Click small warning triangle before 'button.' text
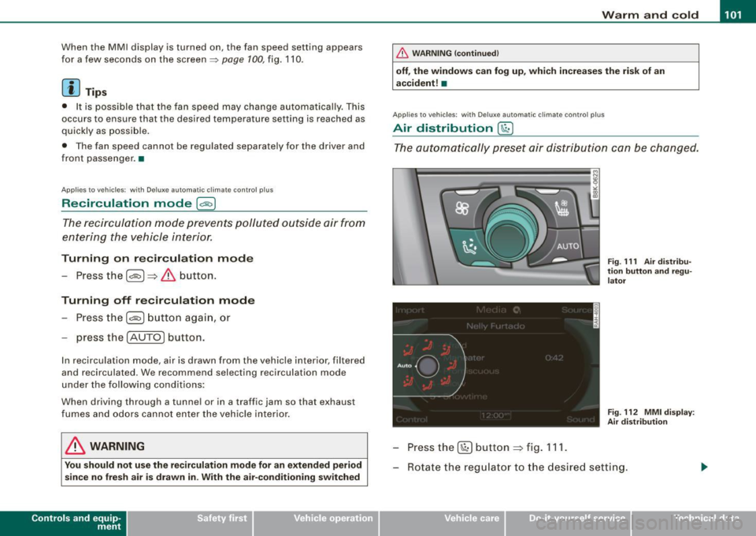 click(x=169, y=275)
